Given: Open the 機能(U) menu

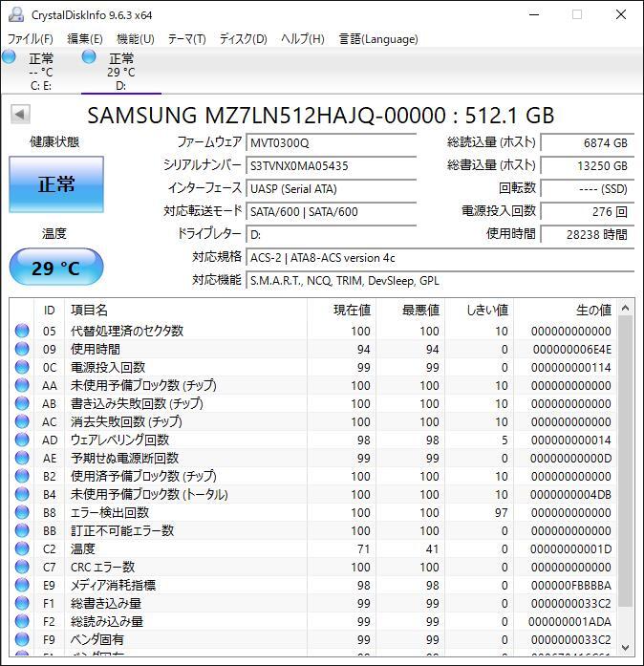Looking at the screenshot, I should pyautogui.click(x=136, y=39).
